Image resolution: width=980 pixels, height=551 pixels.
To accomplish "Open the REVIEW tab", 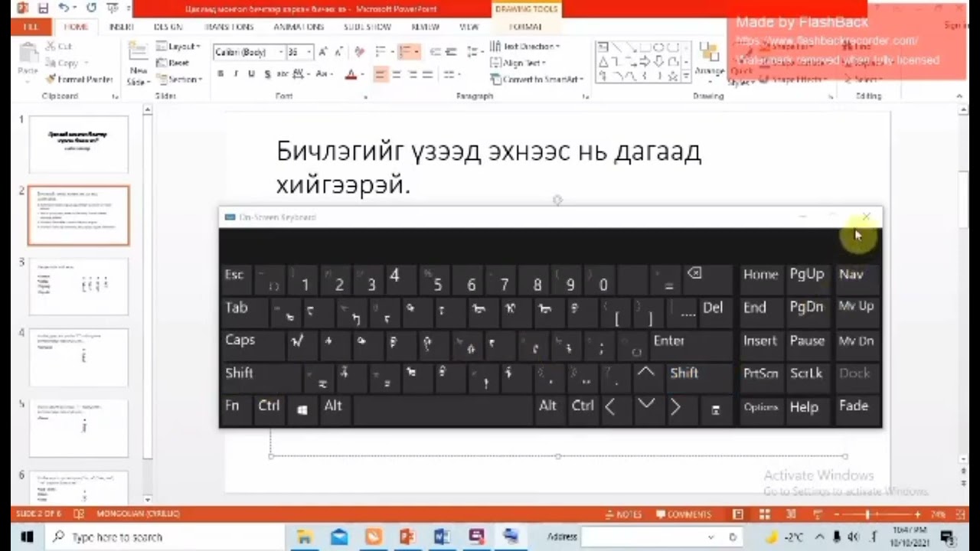I will 425,26.
